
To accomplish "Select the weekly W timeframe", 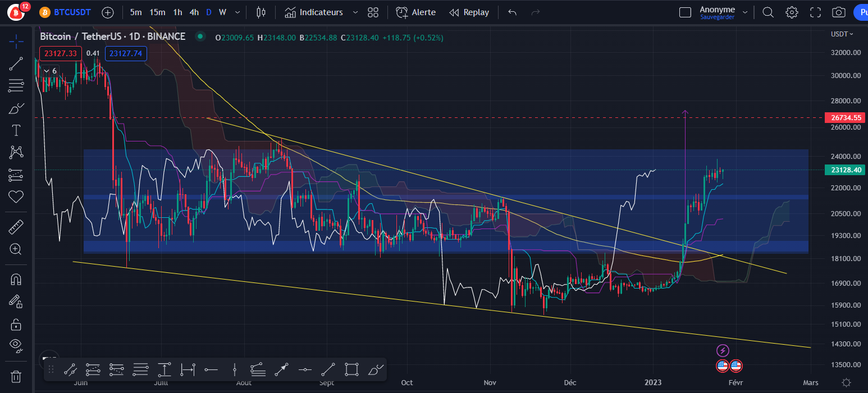I will pyautogui.click(x=222, y=12).
